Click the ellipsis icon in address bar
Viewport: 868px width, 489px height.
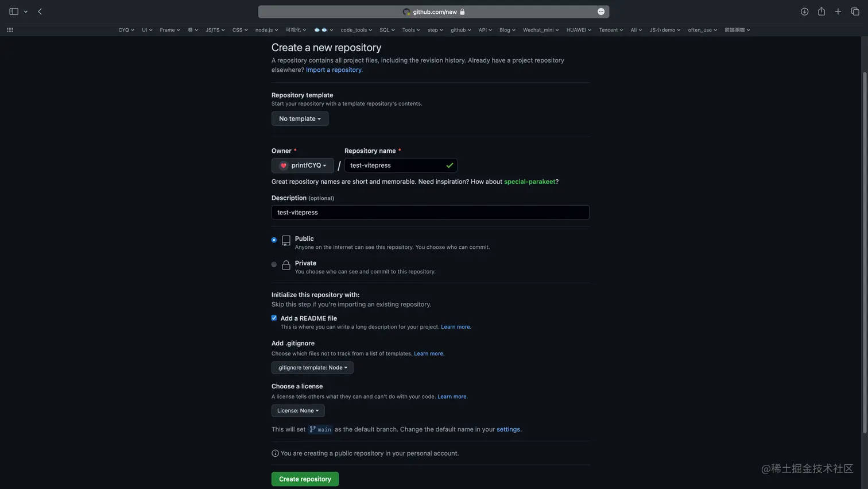601,11
